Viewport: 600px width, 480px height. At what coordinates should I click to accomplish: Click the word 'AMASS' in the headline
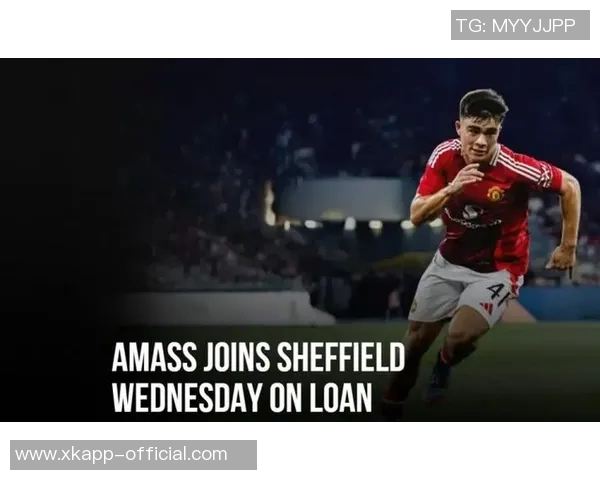point(153,357)
